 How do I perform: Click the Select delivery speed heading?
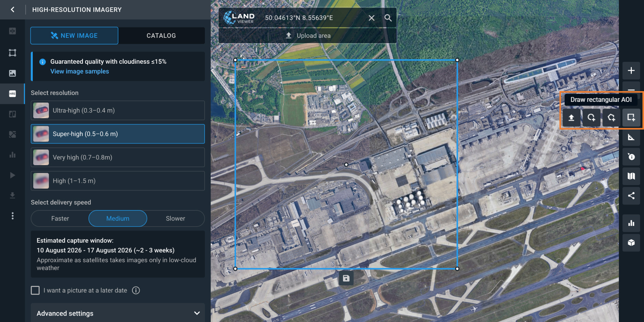(x=61, y=202)
